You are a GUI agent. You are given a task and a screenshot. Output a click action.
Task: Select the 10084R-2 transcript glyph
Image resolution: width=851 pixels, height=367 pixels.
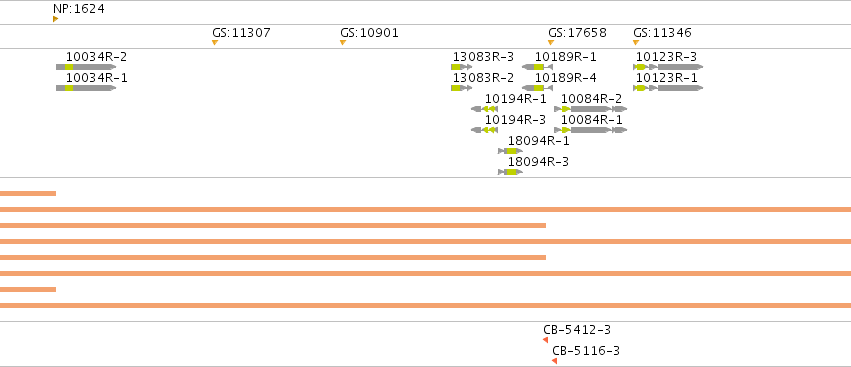pyautogui.click(x=590, y=109)
